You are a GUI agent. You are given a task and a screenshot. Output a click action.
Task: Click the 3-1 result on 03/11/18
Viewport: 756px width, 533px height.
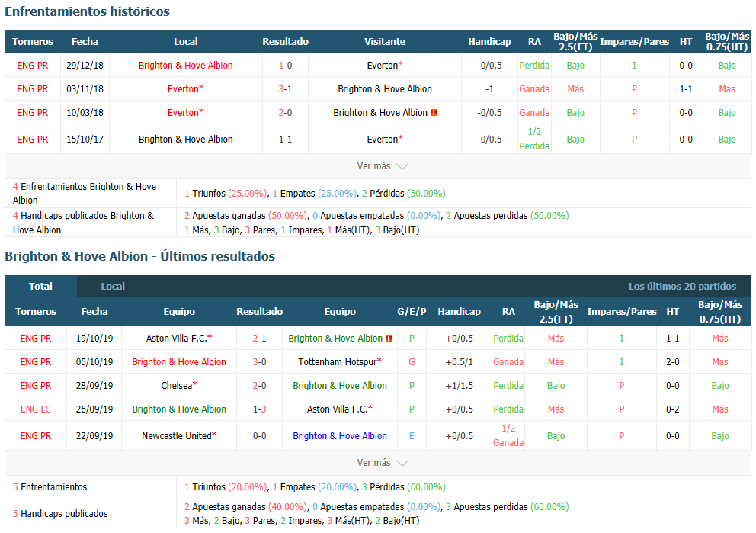(286, 88)
